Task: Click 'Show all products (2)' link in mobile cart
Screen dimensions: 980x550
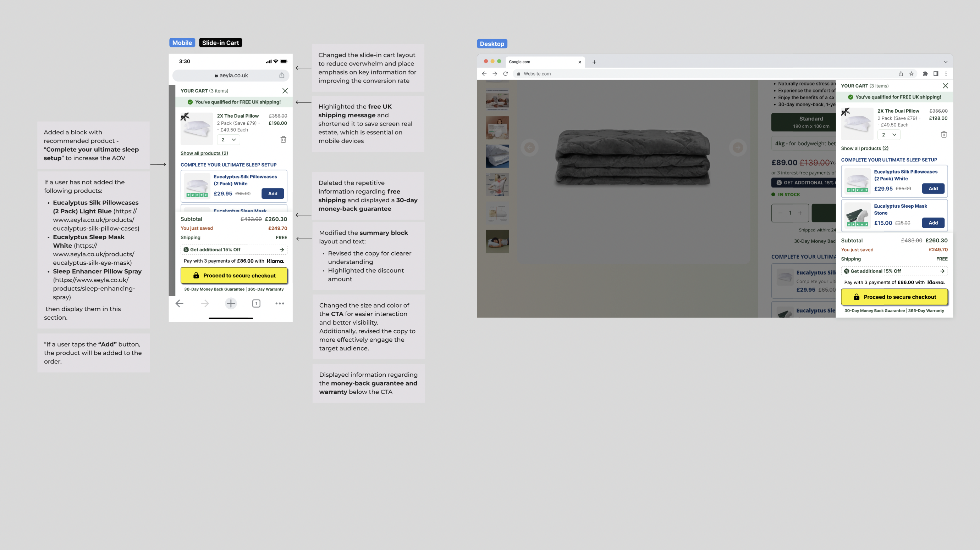Action: pyautogui.click(x=204, y=153)
